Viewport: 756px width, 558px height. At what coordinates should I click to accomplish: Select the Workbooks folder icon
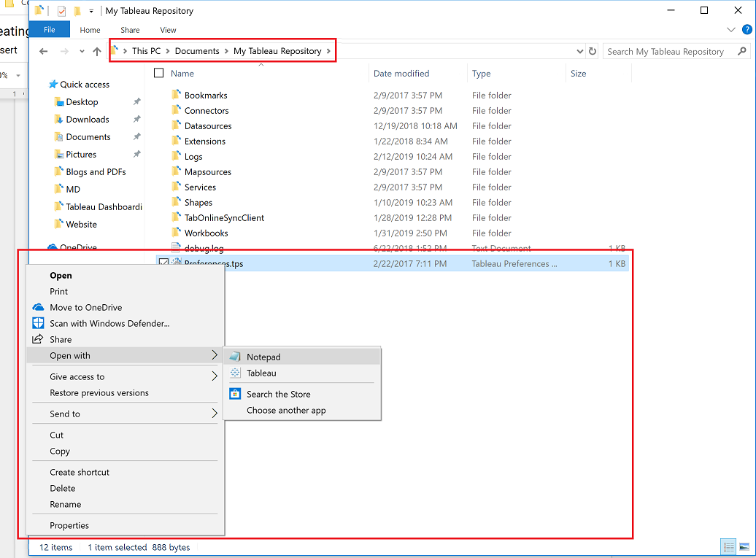177,232
